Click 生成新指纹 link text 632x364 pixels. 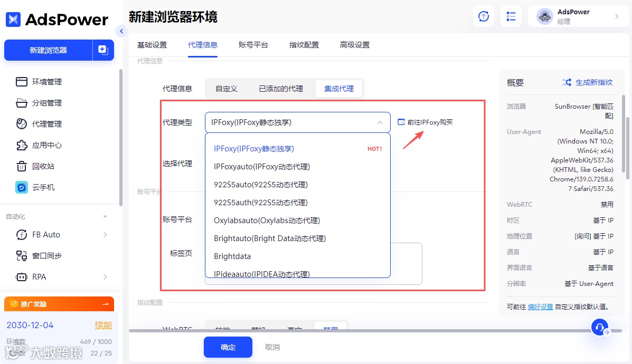593,82
